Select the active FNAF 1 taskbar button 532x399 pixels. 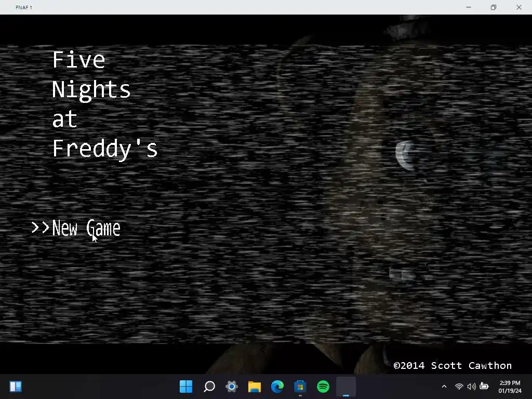click(x=345, y=387)
